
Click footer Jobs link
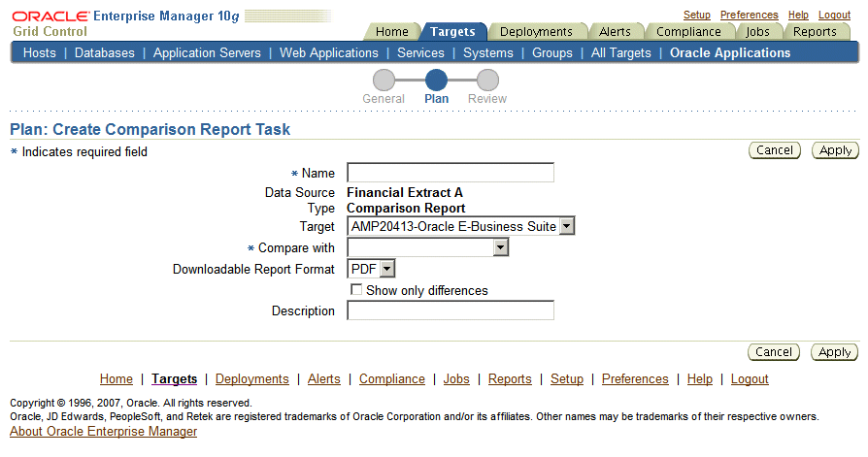pos(456,379)
